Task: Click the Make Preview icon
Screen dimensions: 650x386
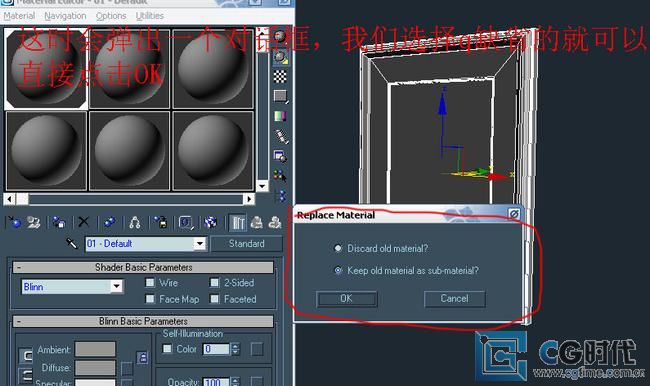Action: pyautogui.click(x=281, y=136)
